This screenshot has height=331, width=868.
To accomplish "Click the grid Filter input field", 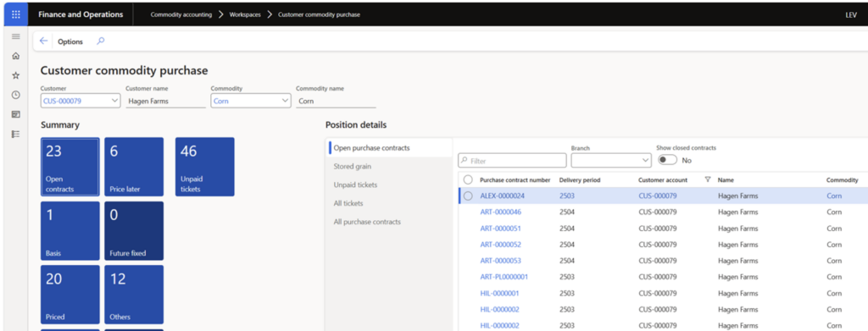I will [512, 161].
